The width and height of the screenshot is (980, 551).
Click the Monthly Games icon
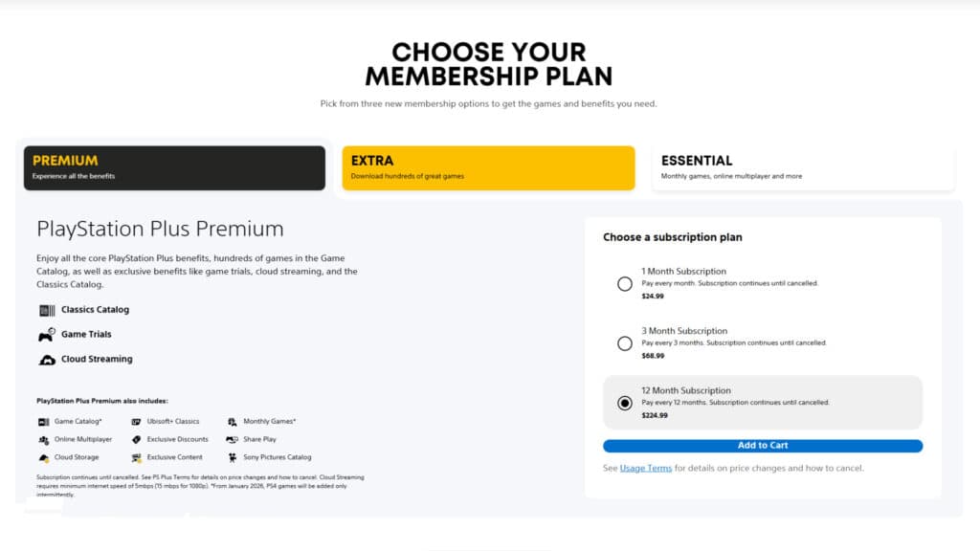[x=231, y=421]
